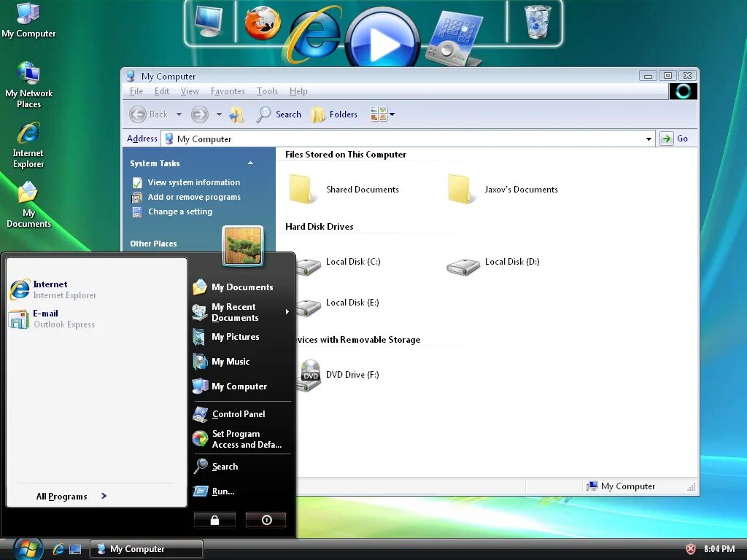Open My Documents from Start menu
This screenshot has width=747, height=560.
tap(233, 287)
